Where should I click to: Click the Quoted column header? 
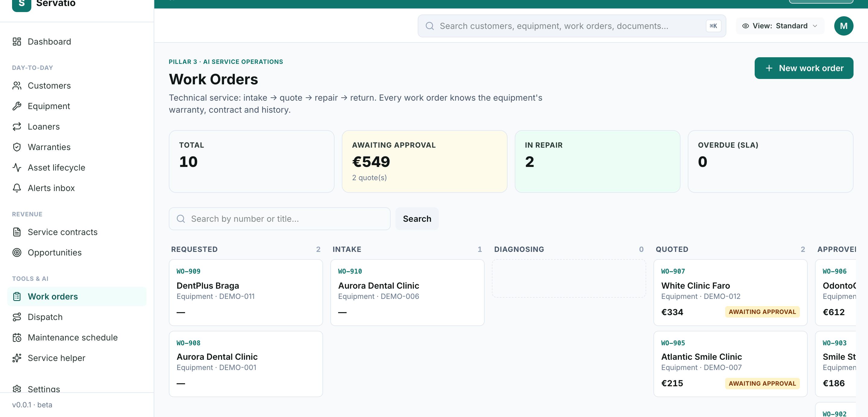(672, 249)
